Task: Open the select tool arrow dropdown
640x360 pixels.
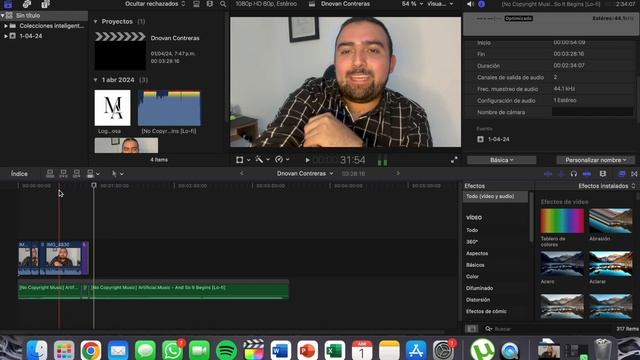Action: click(x=118, y=174)
